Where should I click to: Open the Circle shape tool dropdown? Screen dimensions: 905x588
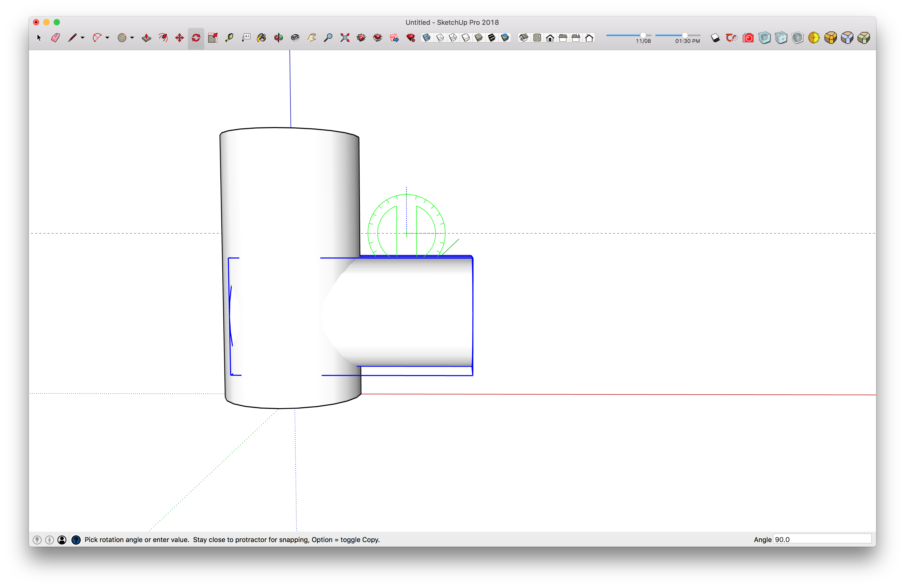click(x=132, y=38)
